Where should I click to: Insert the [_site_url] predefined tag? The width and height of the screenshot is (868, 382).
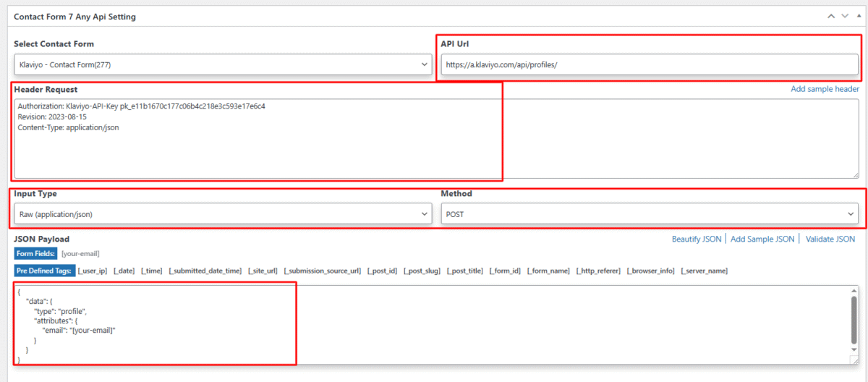tap(263, 271)
